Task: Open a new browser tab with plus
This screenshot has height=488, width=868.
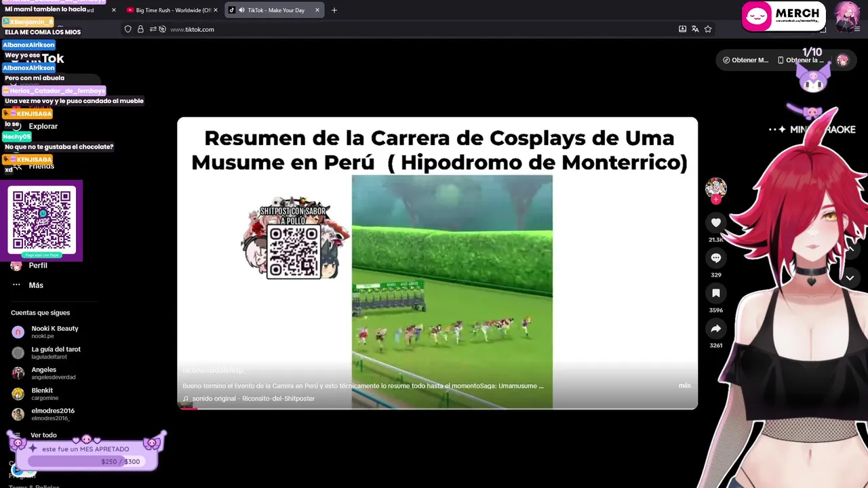Action: pos(334,10)
